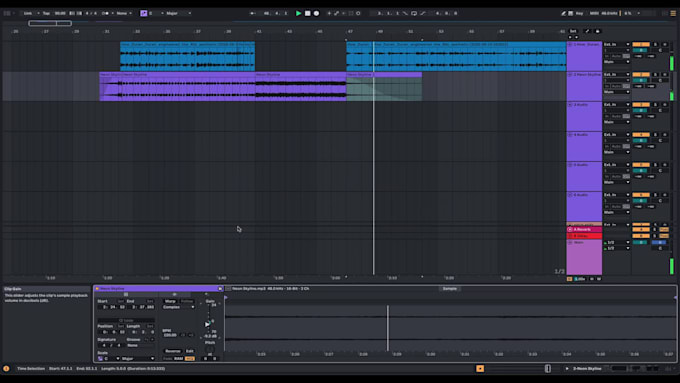Screen dimensions: 680x383
Task: Open the hamburger menu icon at top right
Action: point(673,13)
